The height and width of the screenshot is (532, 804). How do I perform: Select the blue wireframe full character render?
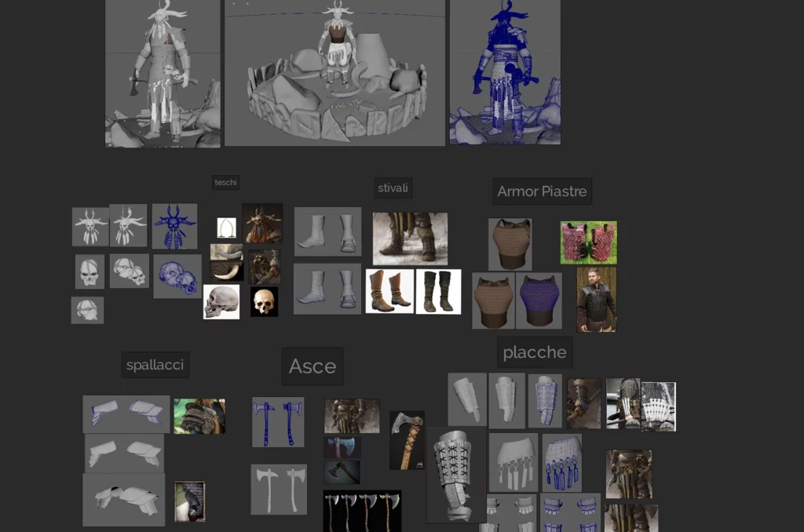[505, 72]
